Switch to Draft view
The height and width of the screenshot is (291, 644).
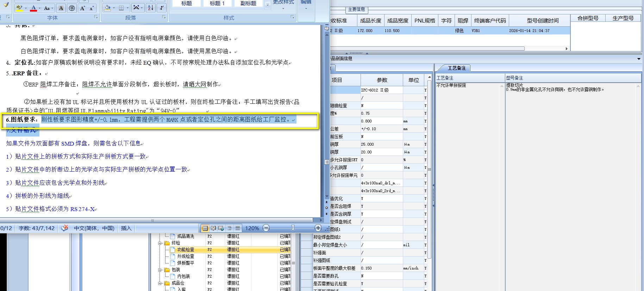pos(238,228)
